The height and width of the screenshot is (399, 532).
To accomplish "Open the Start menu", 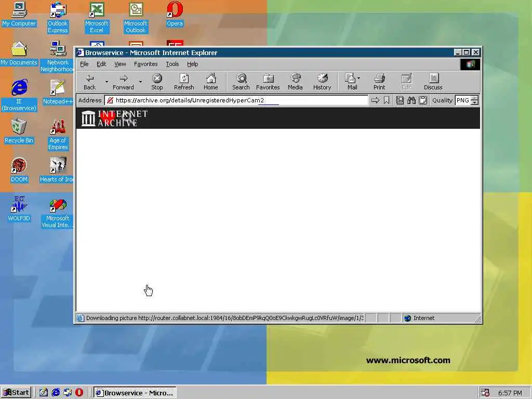I will [16, 393].
